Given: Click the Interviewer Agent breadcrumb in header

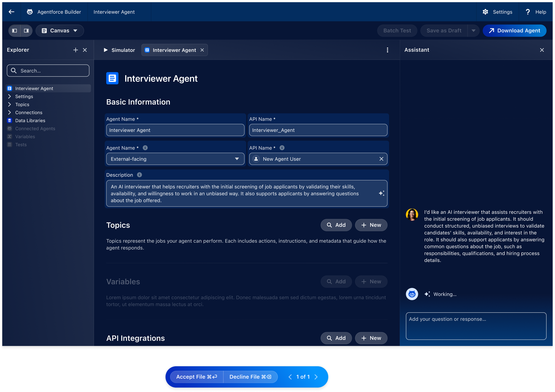Looking at the screenshot, I should (x=114, y=12).
